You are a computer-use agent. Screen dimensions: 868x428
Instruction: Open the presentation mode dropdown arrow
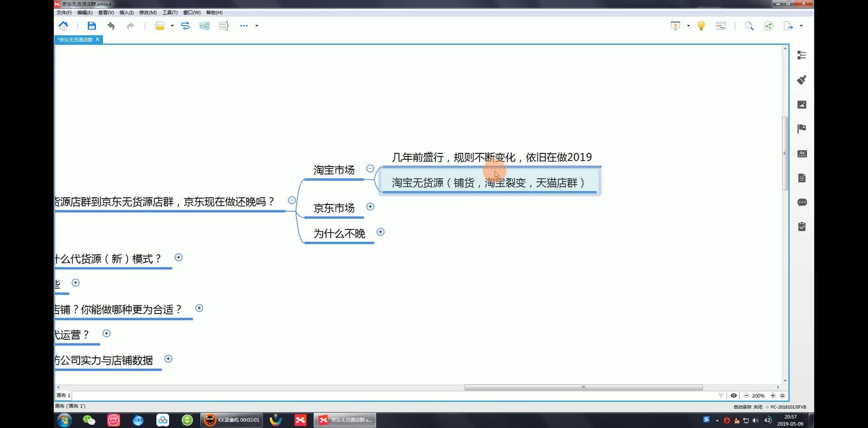(689, 26)
